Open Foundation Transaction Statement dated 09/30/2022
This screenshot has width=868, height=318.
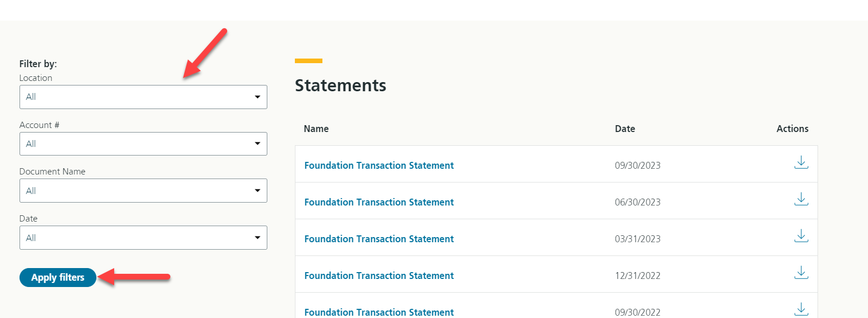coord(379,312)
